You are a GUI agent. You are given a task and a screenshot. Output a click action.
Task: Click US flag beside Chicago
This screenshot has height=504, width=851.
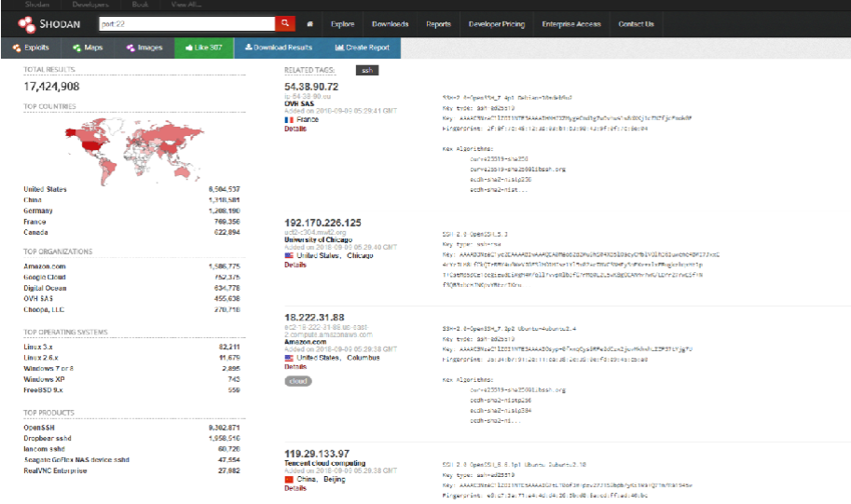(x=289, y=255)
